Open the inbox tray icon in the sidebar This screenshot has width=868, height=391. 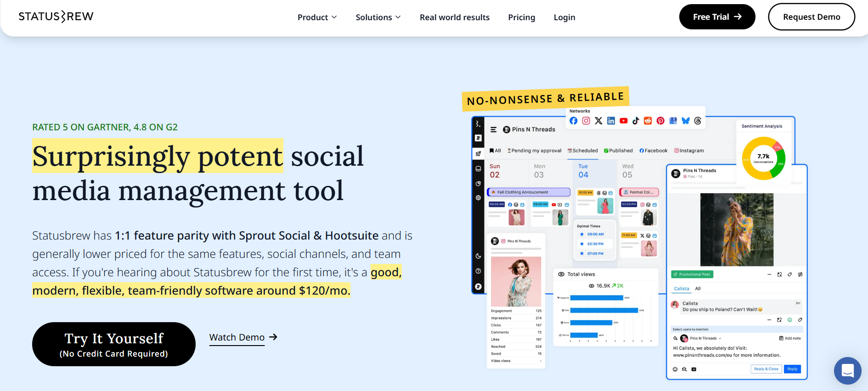[x=478, y=169]
